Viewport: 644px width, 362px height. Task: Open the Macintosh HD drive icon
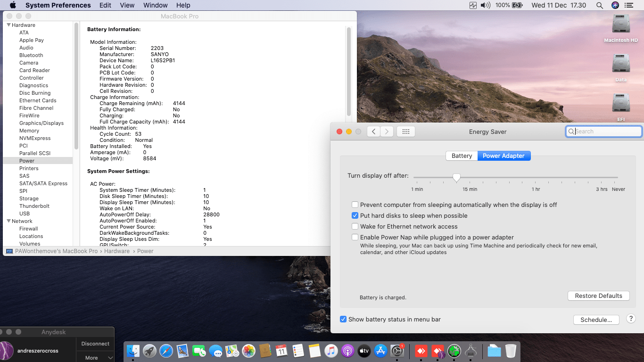coord(620,25)
